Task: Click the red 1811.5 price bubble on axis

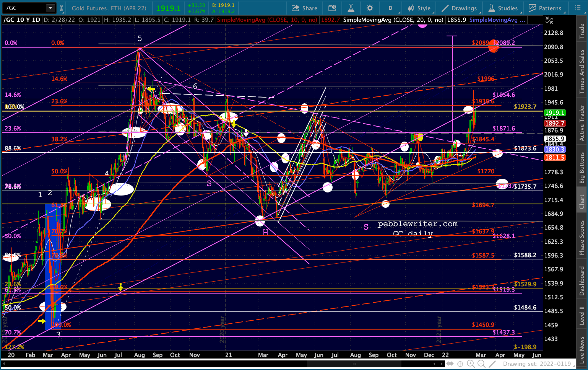Action: 555,158
